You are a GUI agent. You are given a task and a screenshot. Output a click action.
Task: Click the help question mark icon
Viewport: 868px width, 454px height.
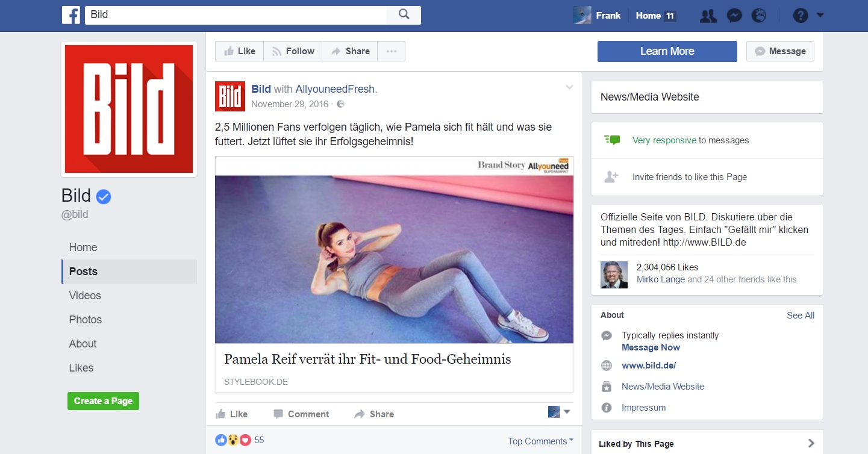pos(800,16)
